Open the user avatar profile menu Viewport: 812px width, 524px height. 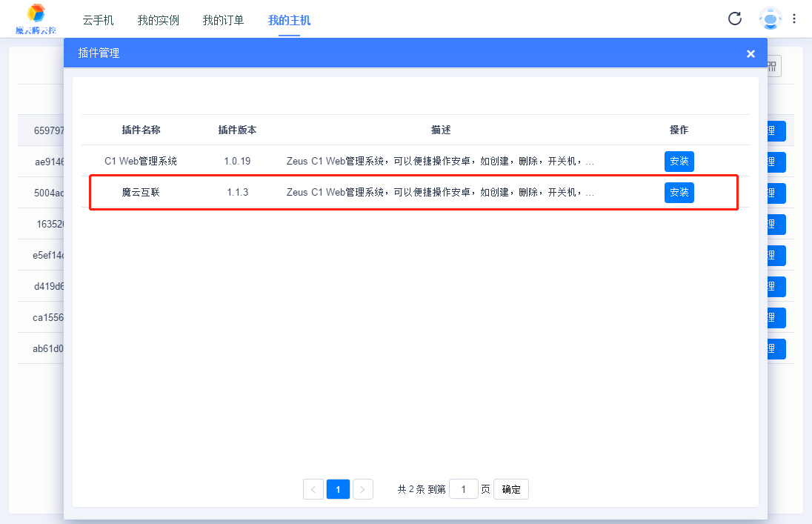[x=771, y=19]
